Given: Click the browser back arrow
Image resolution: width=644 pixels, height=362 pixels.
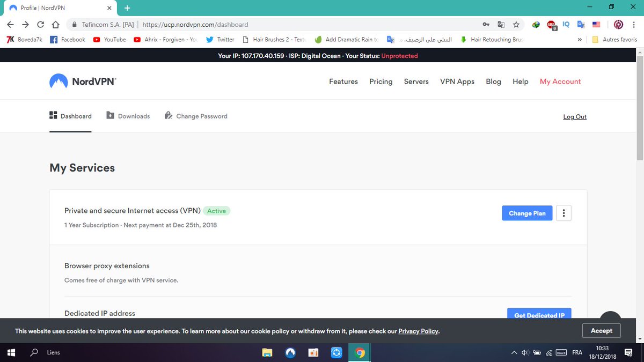Looking at the screenshot, I should point(11,25).
